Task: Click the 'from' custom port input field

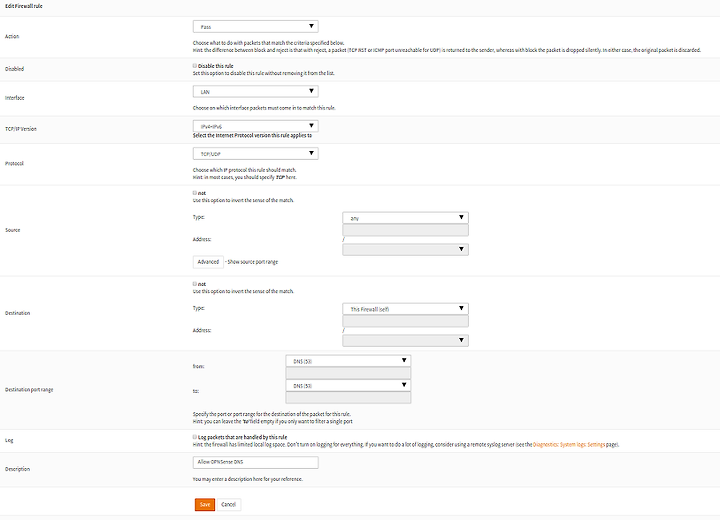Action: click(x=348, y=373)
